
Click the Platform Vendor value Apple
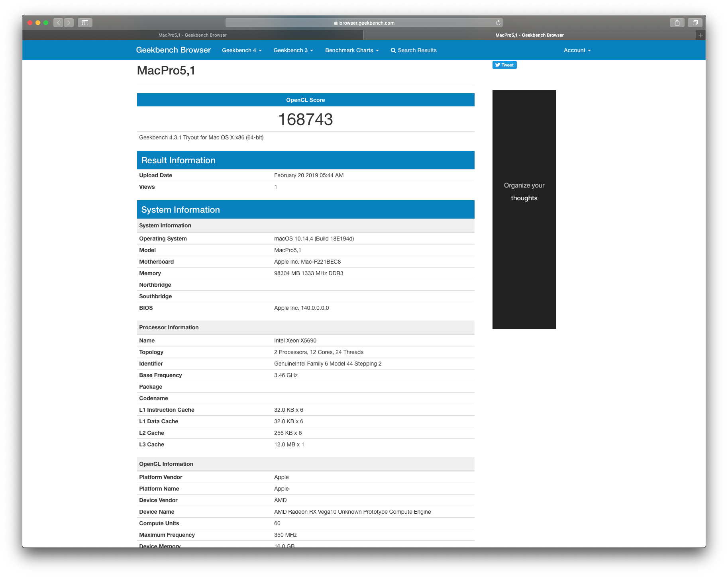281,477
